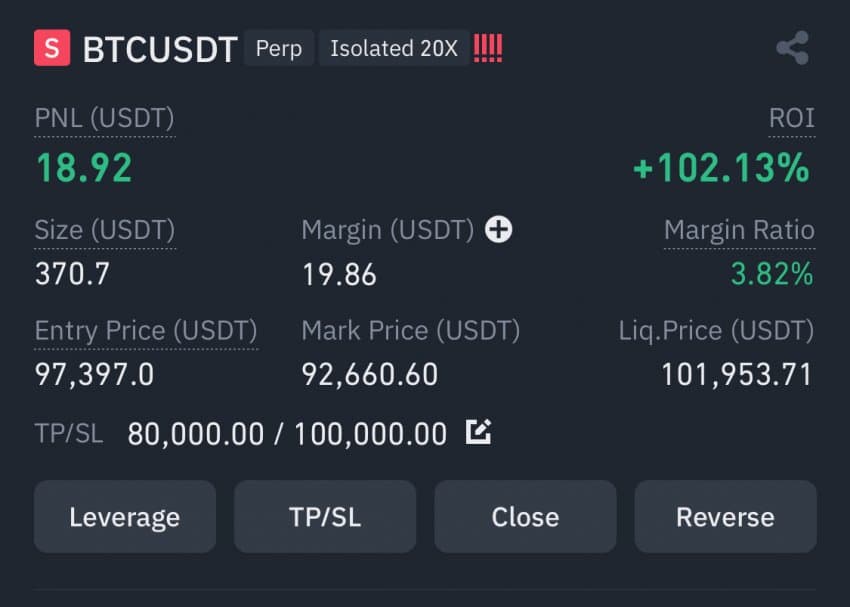Open the TP/SL settings button
850x607 pixels.
[x=325, y=516]
